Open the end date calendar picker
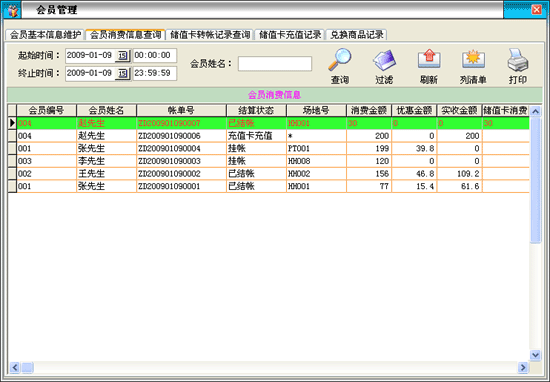Screen dimensions: 550x382 (122, 73)
